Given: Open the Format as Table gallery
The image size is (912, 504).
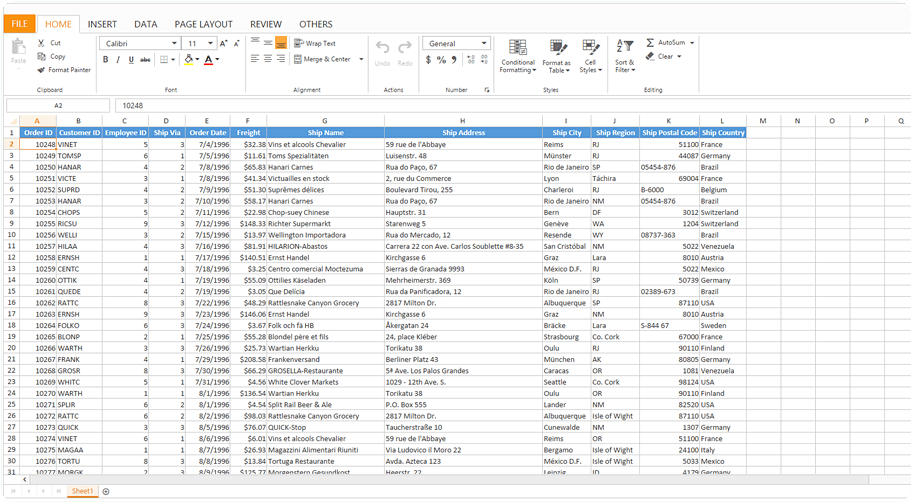Looking at the screenshot, I should (x=556, y=58).
